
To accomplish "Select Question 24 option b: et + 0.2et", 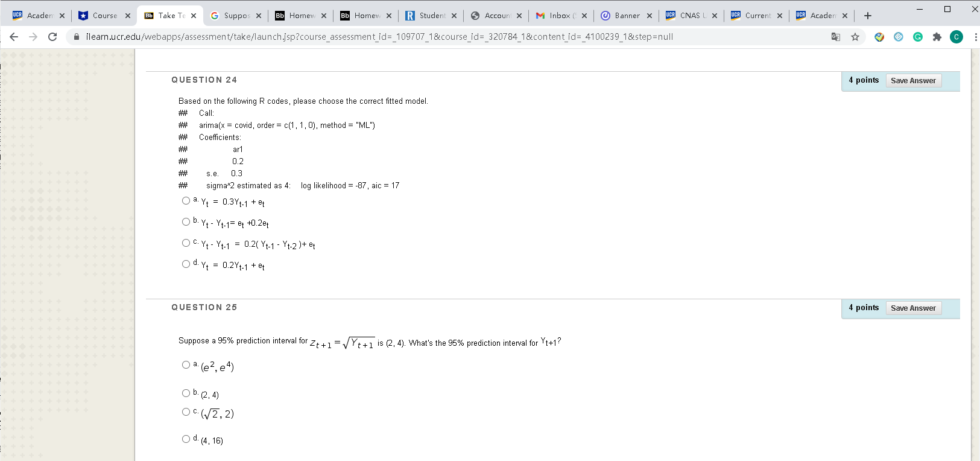I will pyautogui.click(x=186, y=222).
